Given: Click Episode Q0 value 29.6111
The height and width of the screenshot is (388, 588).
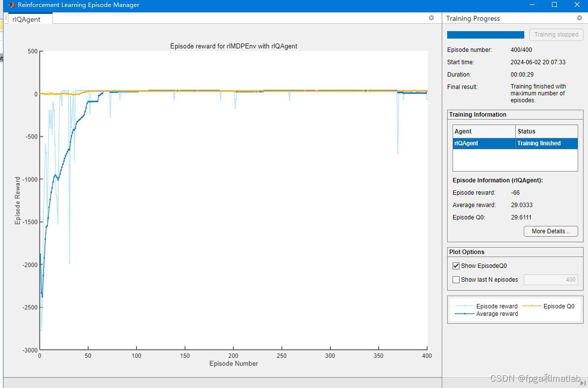Looking at the screenshot, I should click(521, 217).
